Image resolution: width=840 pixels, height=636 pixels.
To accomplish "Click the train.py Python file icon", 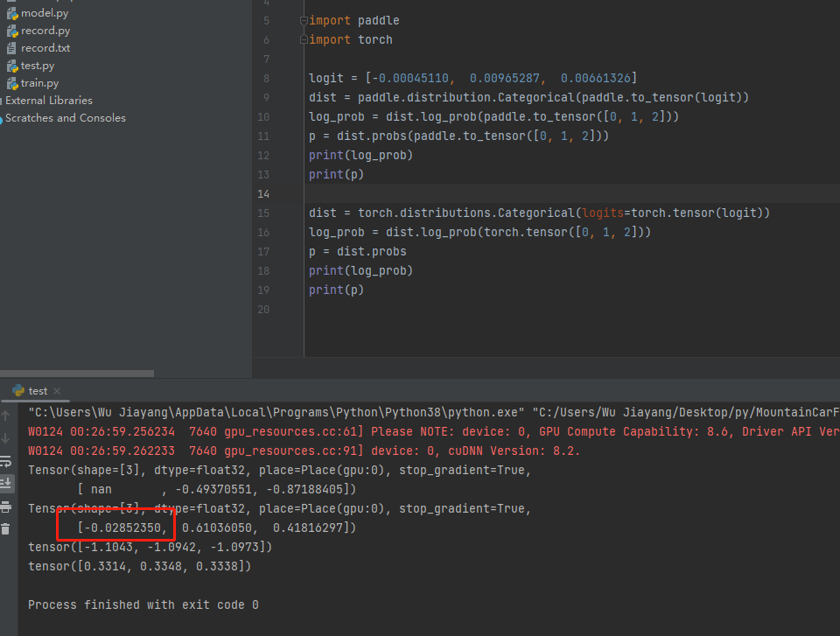I will [x=12, y=83].
